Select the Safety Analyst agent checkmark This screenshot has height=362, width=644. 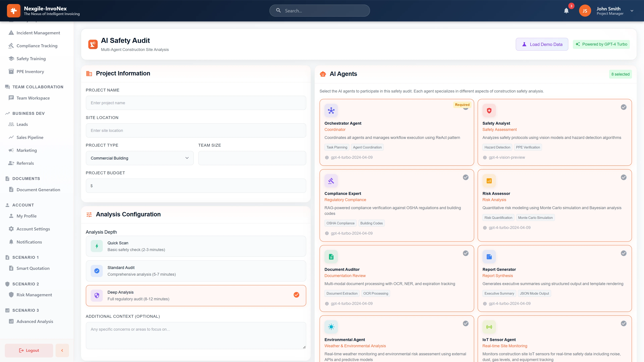[x=624, y=107]
